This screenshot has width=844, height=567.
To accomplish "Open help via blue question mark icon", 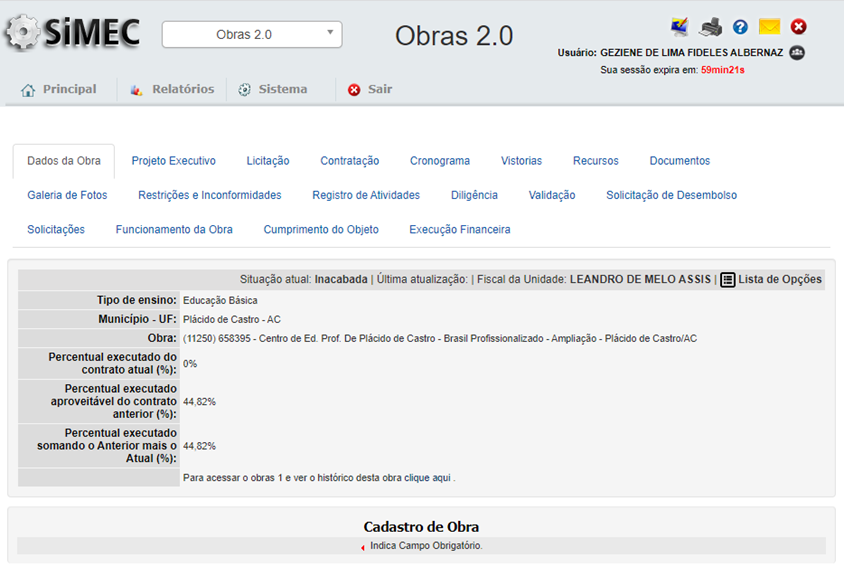I will pyautogui.click(x=740, y=27).
